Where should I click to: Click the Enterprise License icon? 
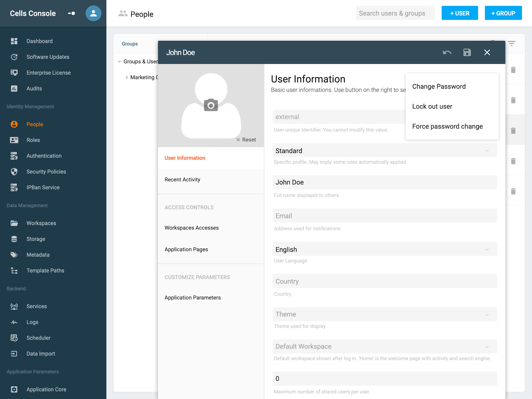tap(14, 73)
